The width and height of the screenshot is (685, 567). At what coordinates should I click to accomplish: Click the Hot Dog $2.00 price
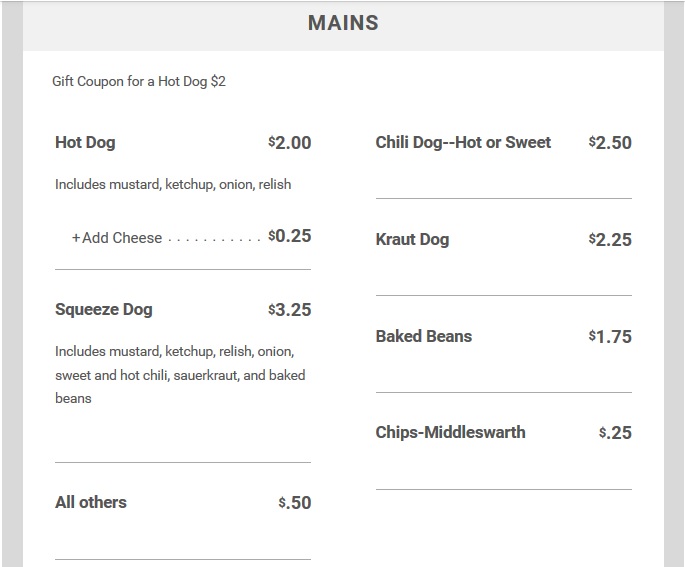290,143
